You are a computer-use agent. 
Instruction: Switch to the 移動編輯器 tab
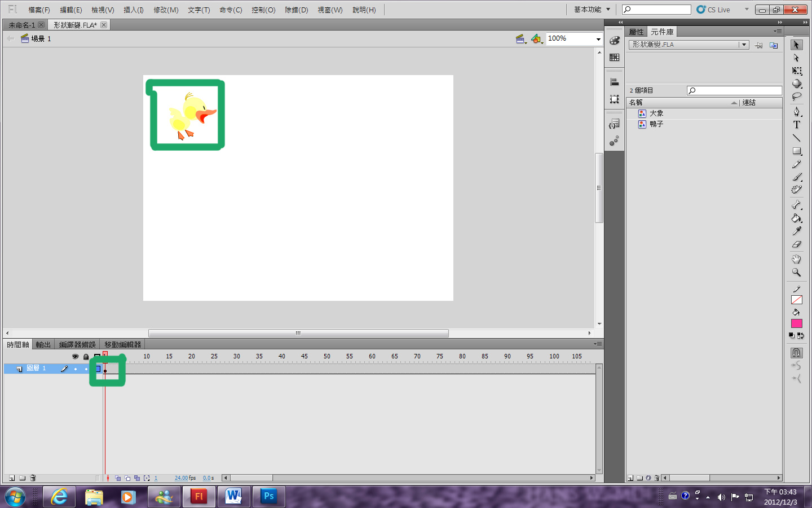(x=122, y=344)
